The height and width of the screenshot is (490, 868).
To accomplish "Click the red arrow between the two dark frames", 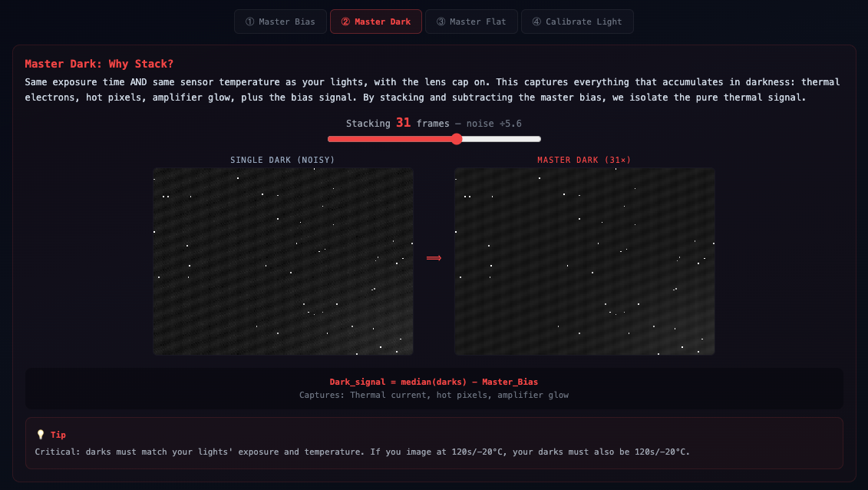I will point(434,258).
